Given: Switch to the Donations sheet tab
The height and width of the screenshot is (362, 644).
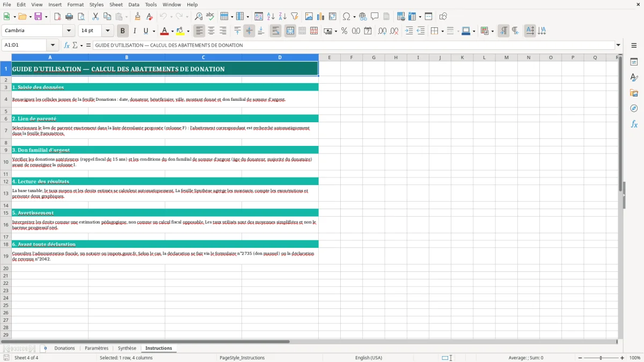Looking at the screenshot, I should click(x=64, y=348).
